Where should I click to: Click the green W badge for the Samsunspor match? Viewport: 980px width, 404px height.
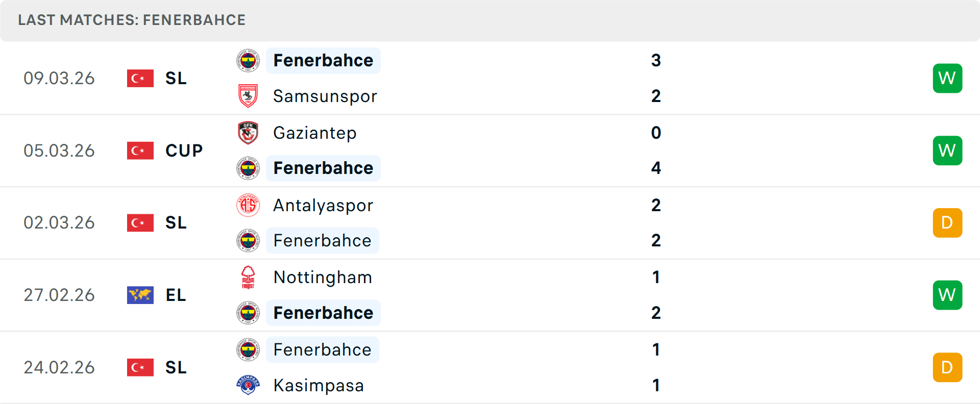pyautogui.click(x=947, y=78)
